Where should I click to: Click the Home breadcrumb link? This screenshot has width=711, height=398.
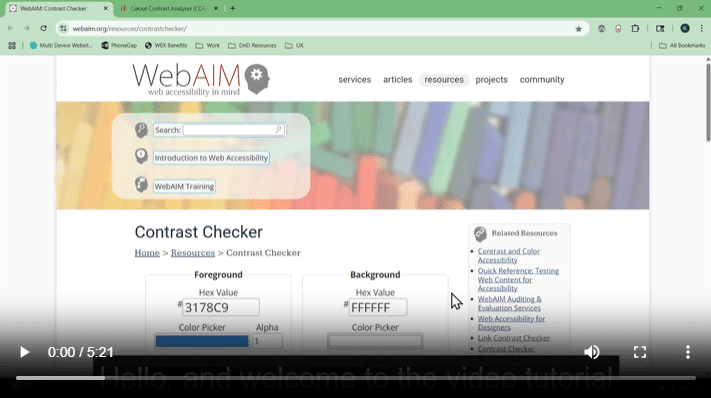[x=147, y=253]
